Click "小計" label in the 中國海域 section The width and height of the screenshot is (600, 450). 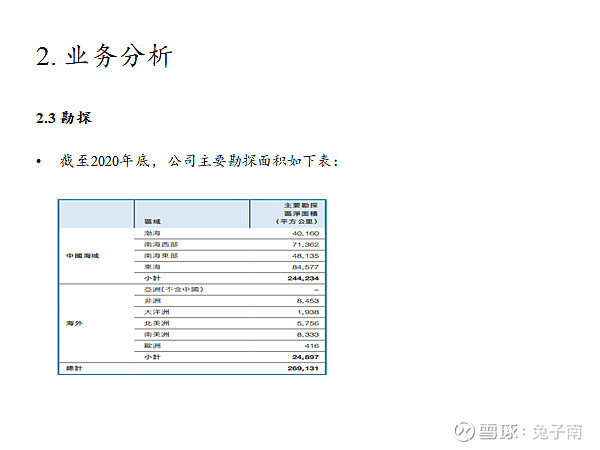pos(152,278)
